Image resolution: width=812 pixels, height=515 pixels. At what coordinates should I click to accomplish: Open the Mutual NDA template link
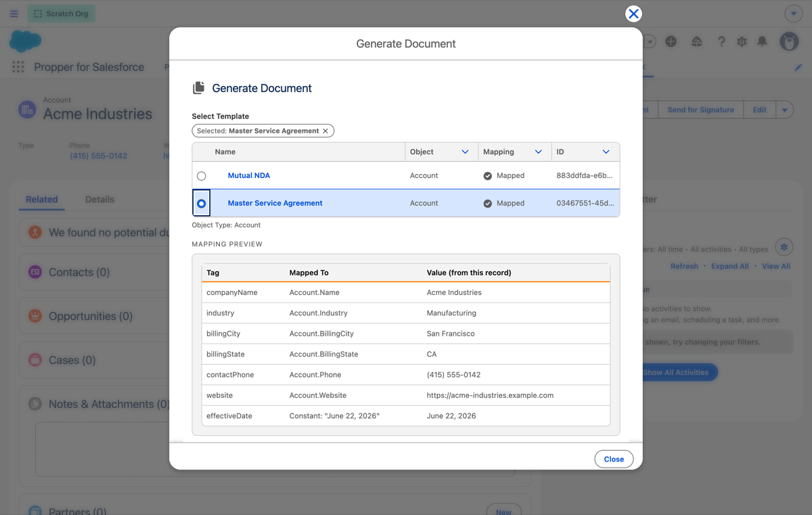[x=249, y=175]
